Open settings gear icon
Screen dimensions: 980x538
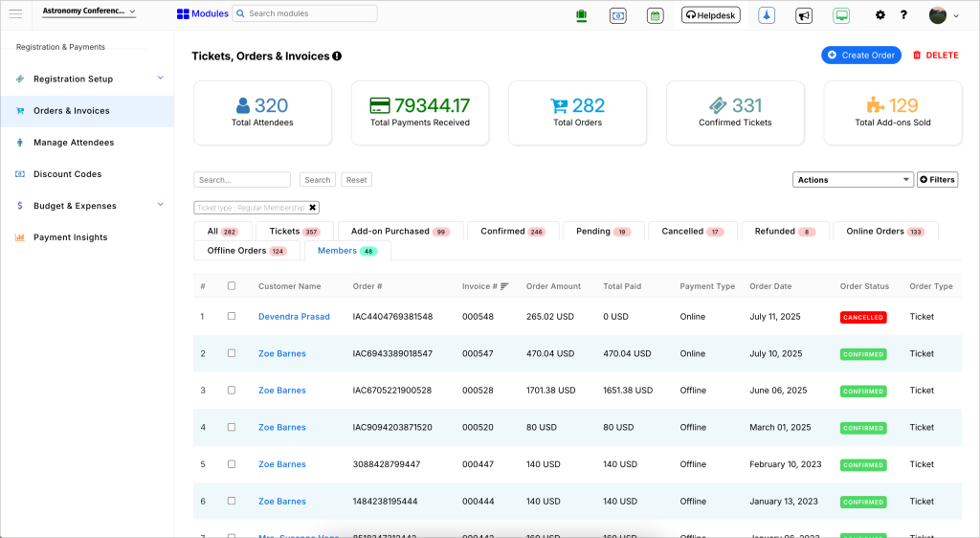click(x=880, y=15)
